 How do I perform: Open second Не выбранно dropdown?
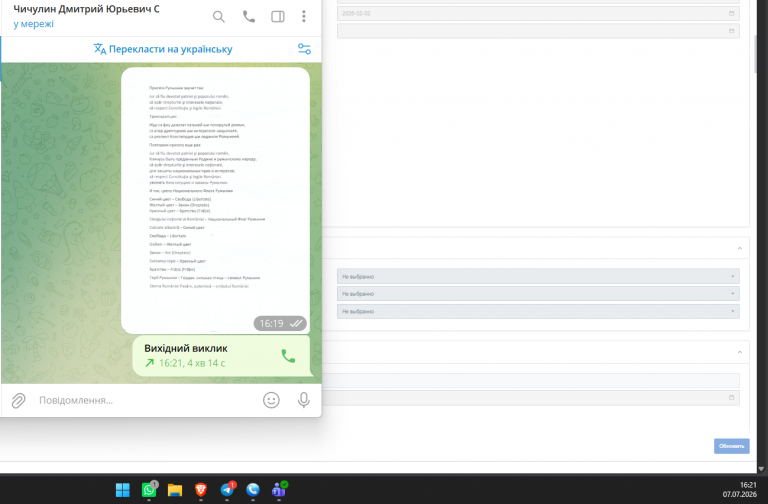(538, 294)
